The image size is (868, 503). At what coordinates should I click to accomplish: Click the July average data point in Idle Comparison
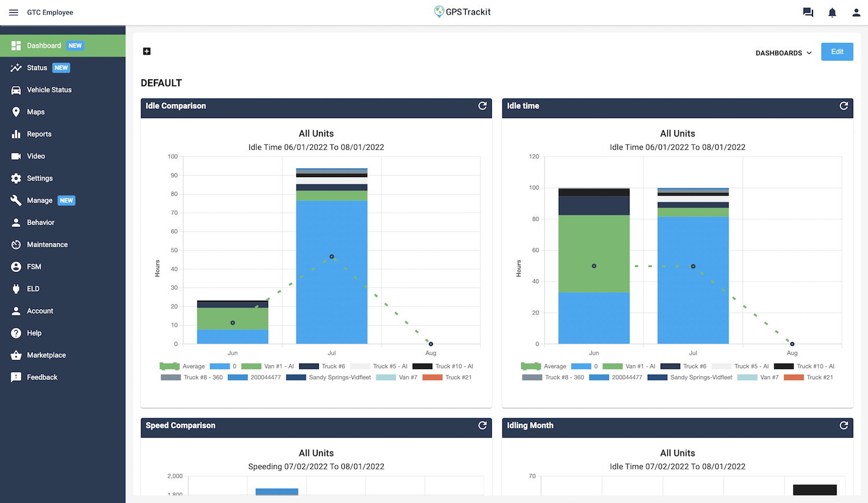point(332,256)
